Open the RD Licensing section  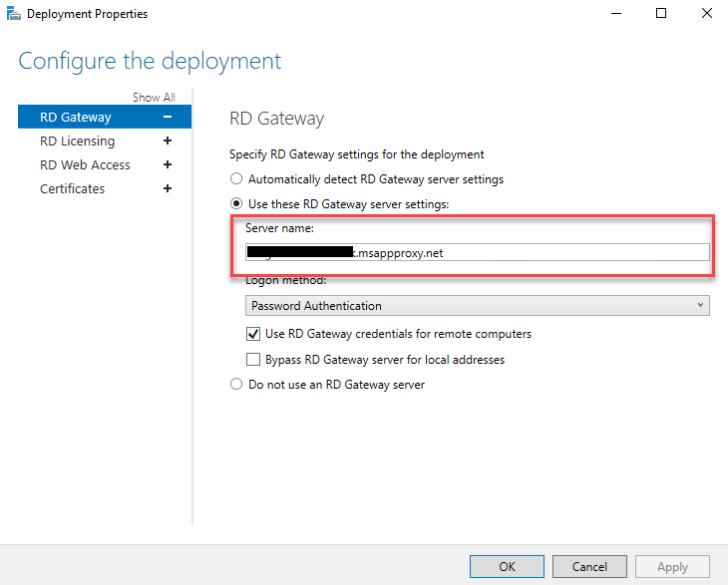(77, 141)
